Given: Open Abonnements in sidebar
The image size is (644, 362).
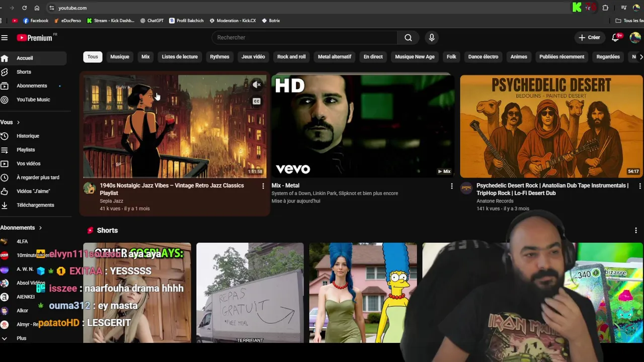Looking at the screenshot, I should 33,86.
